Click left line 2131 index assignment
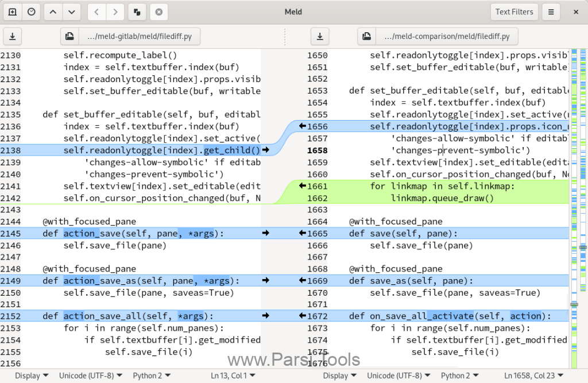 pyautogui.click(x=151, y=67)
